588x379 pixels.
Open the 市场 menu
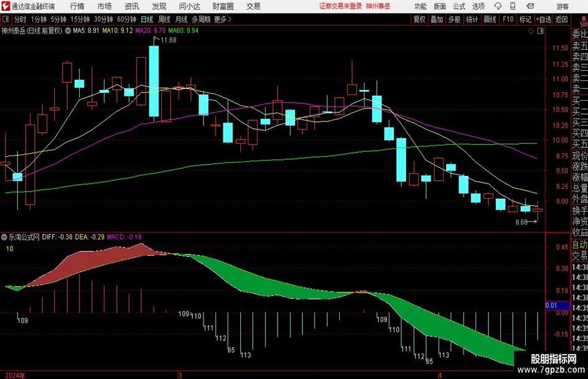click(x=105, y=6)
